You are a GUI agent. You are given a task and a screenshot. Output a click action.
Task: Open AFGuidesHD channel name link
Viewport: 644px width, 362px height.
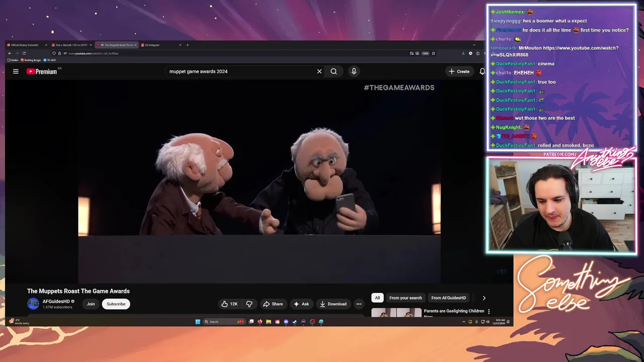(x=56, y=302)
